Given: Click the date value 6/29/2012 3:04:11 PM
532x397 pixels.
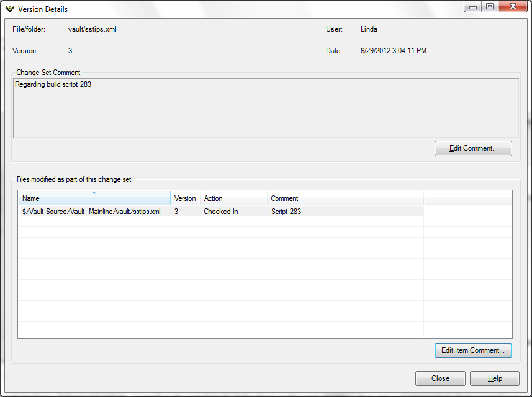Looking at the screenshot, I should tap(393, 51).
